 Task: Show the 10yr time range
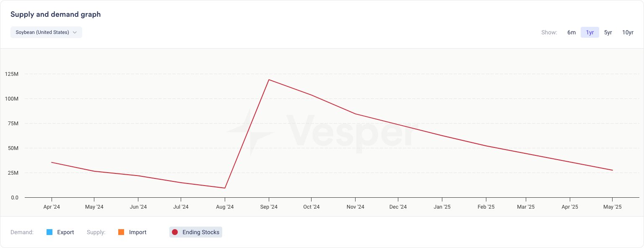[628, 32]
